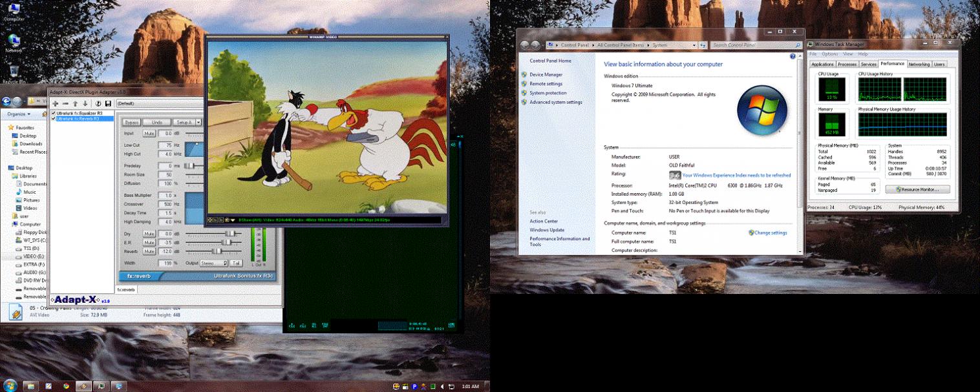Viewport: 980px width, 392px height.
Task: Switch to the Networking tab
Action: [x=919, y=64]
